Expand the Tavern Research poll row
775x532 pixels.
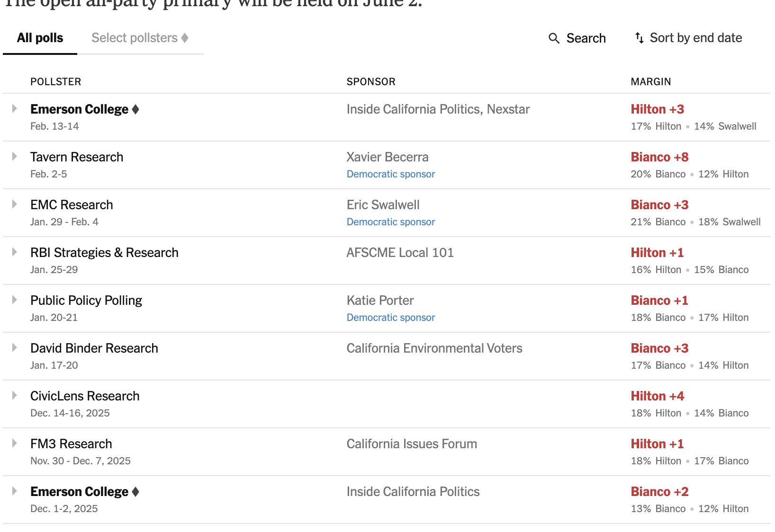[15, 157]
